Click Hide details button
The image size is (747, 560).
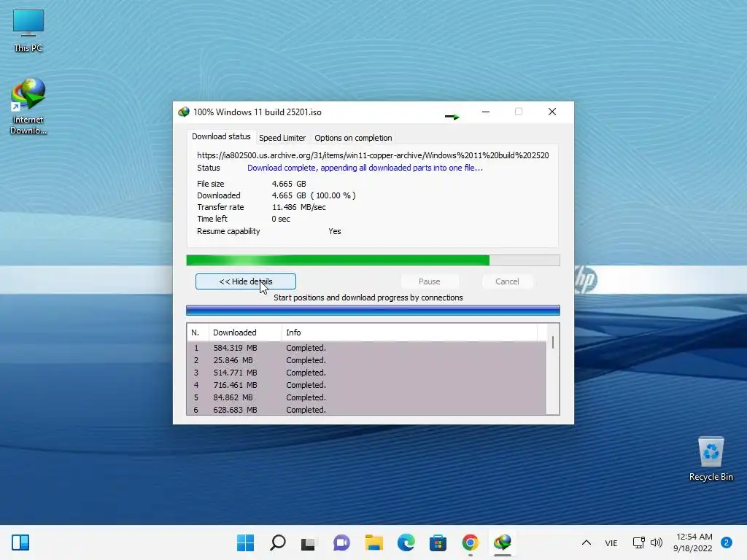pyautogui.click(x=246, y=281)
